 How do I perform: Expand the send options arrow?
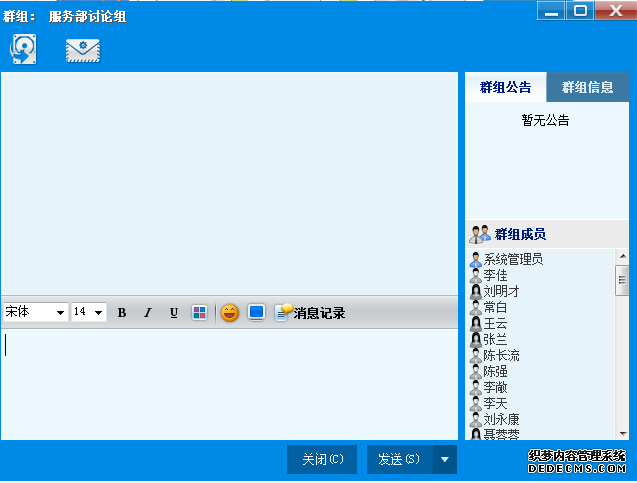pos(445,459)
